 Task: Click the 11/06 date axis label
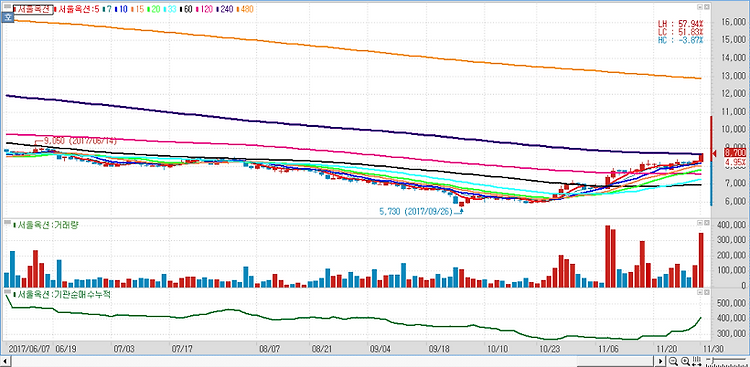point(607,349)
